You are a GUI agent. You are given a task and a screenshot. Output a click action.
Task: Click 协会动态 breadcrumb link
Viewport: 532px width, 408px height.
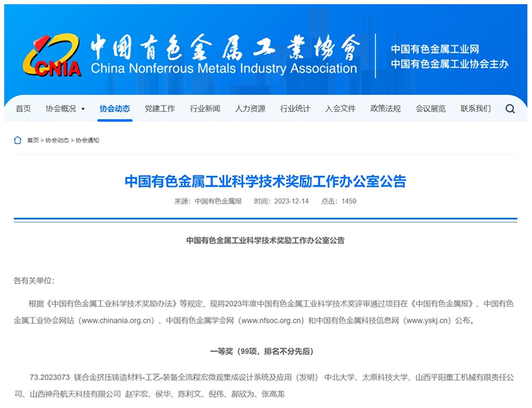click(x=57, y=140)
